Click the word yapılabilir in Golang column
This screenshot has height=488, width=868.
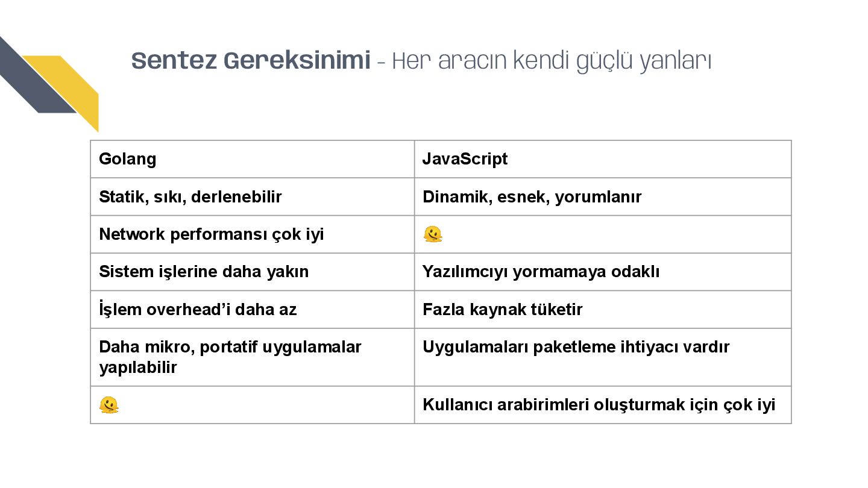coord(138,368)
